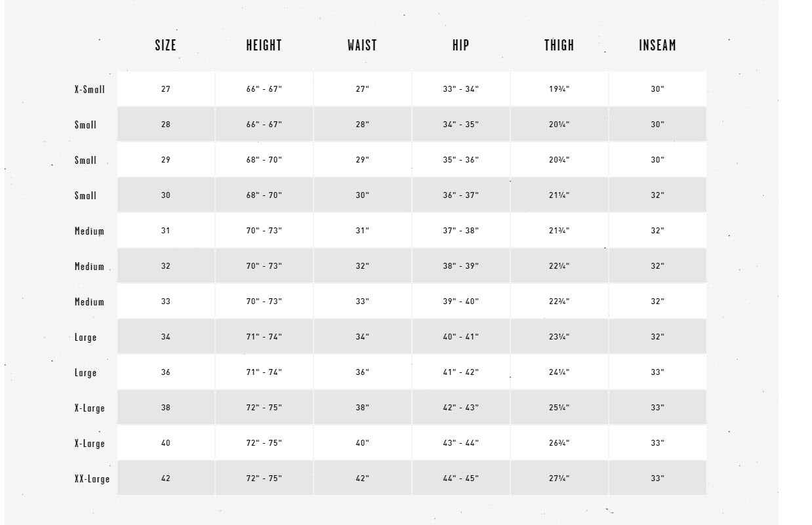Select the WAIST column heading
812x525 pixels.
pos(362,45)
